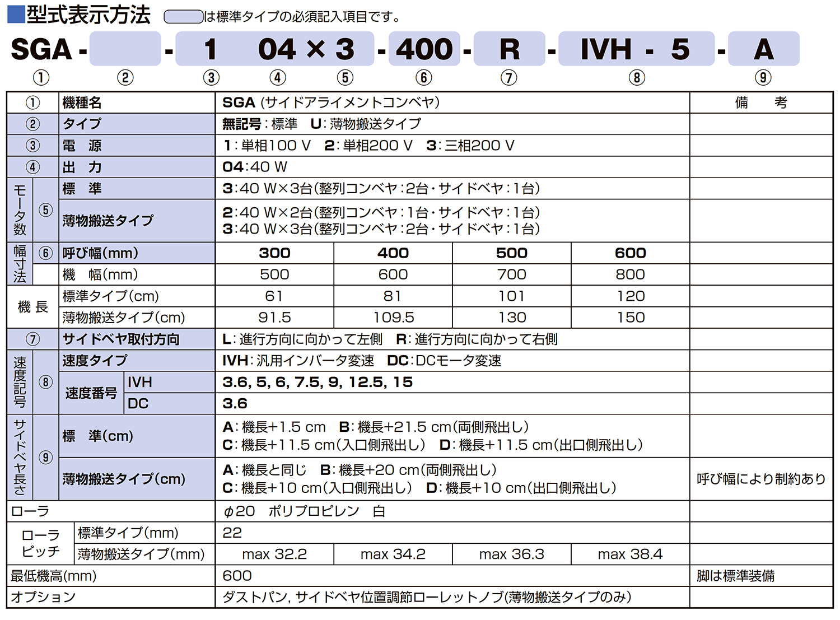
Task: Select the IVH - 5 model code segment
Action: pos(636,49)
